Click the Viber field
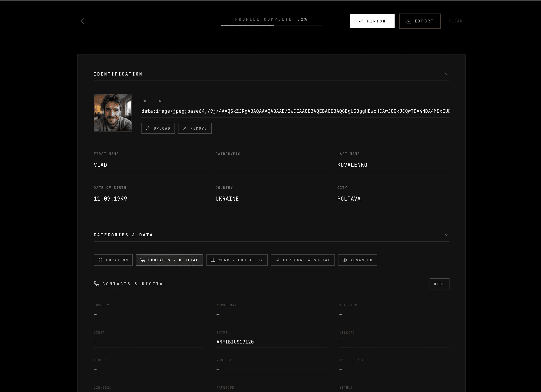 click(149, 342)
